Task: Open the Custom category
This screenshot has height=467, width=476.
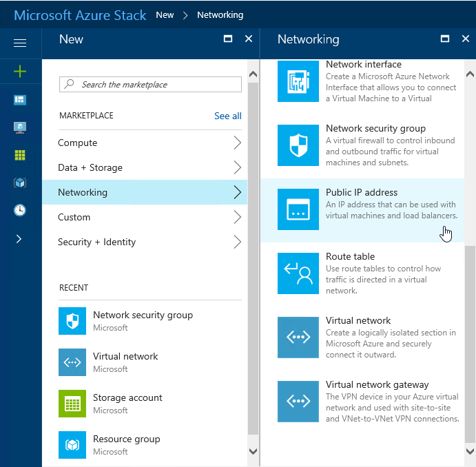Action: (145, 217)
